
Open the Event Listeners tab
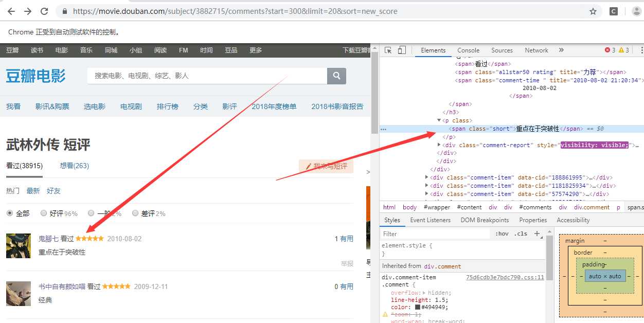[430, 220]
